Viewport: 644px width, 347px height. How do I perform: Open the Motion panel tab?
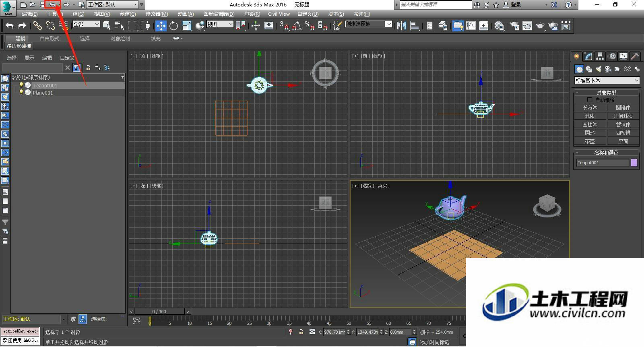click(612, 56)
